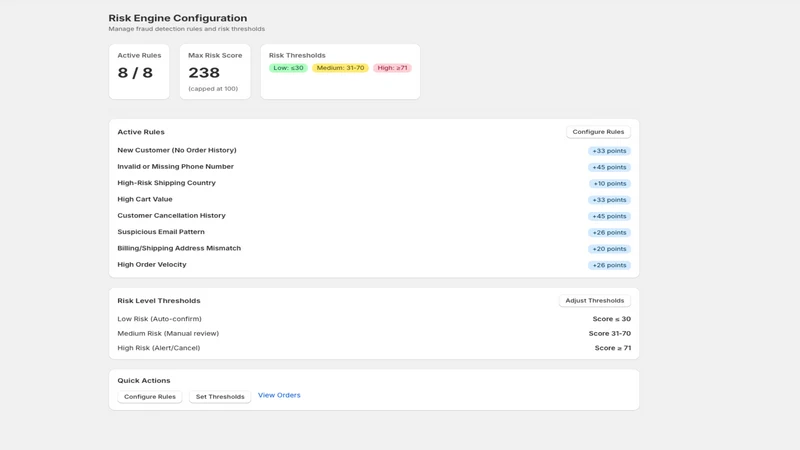The image size is (800, 450).
Task: Select the Low: ≤30 green badge
Action: coord(288,68)
